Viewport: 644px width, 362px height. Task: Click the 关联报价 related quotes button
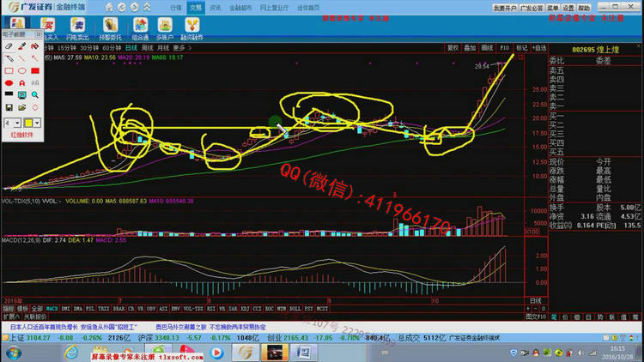pyautogui.click(x=35, y=317)
